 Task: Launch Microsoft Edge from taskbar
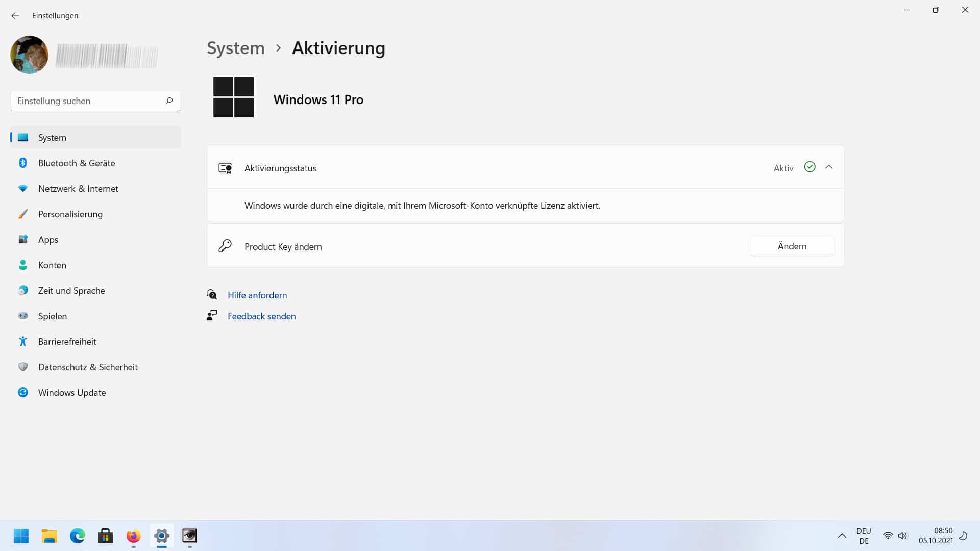pos(78,536)
